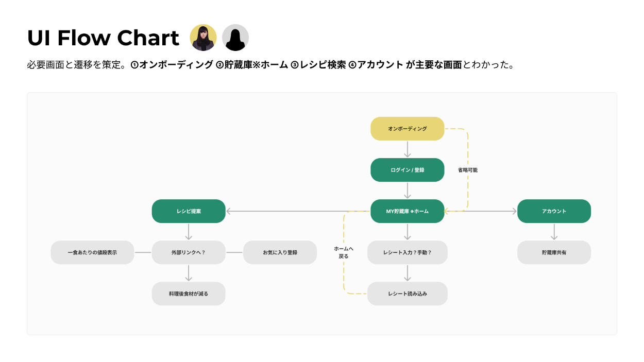
Task: Select the MY貯蔵庫 ※ホーム node
Action: tap(407, 211)
